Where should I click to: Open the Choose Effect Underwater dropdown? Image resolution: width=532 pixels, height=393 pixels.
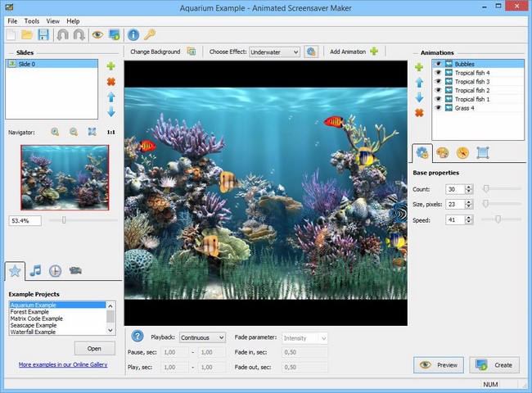click(x=274, y=52)
